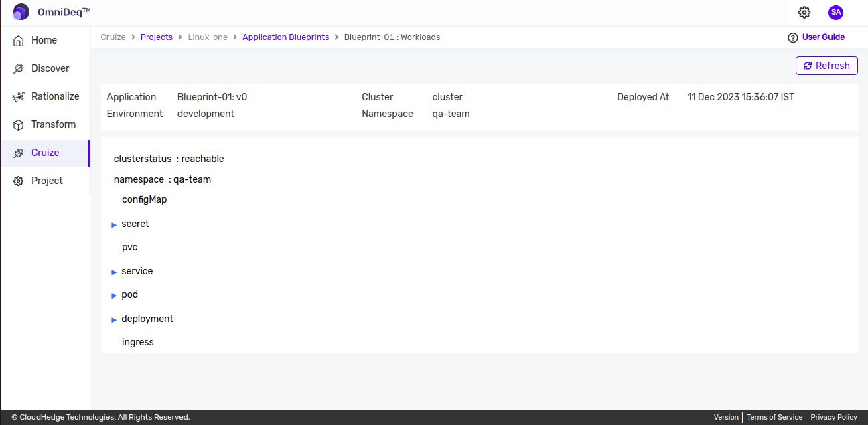Expand the service tree node
This screenshot has height=425, width=868.
(114, 272)
